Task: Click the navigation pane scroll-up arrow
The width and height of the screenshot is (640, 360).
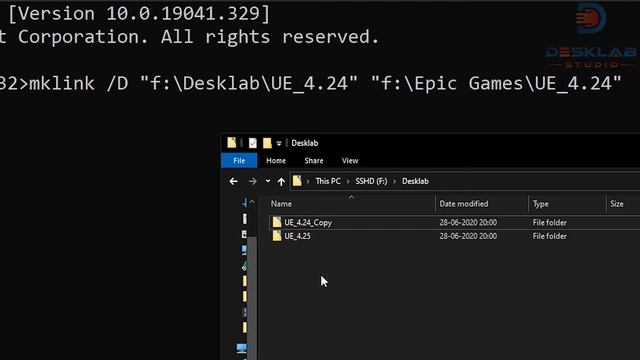Action: pos(252,202)
